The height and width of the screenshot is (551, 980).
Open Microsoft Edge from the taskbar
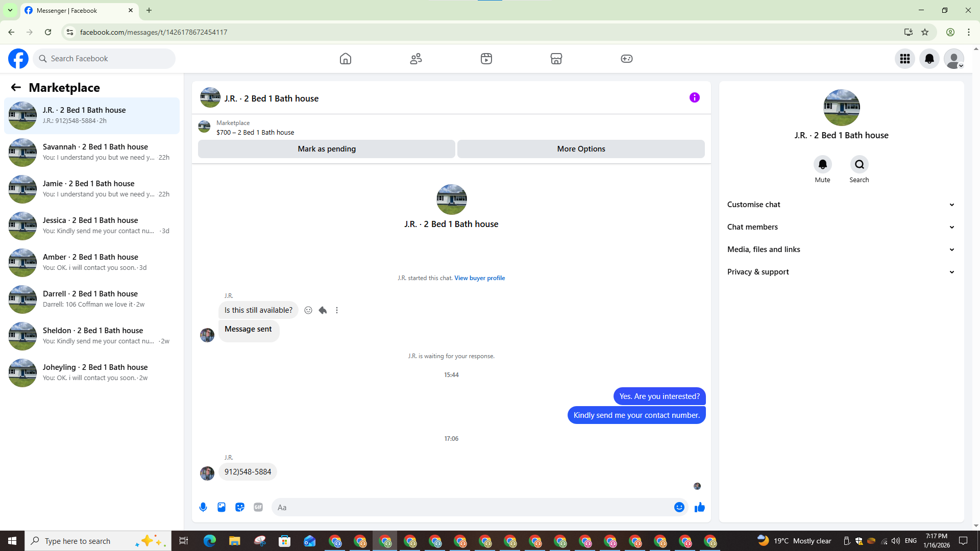(210, 541)
